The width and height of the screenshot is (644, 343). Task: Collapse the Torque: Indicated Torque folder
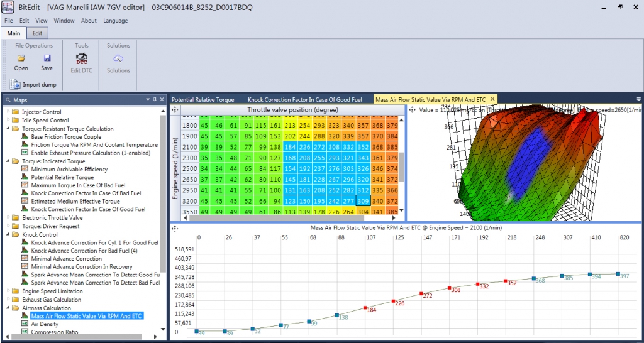(8, 161)
